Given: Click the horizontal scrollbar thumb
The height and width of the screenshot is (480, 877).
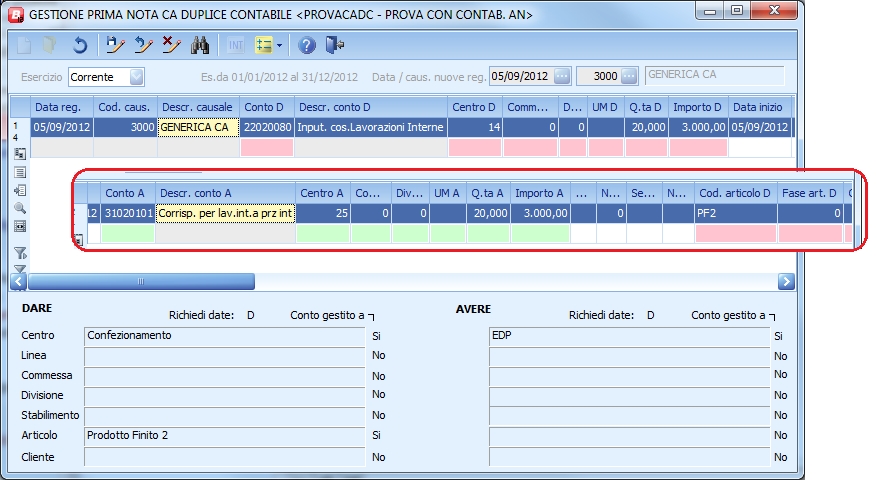Looking at the screenshot, I should tap(141, 281).
